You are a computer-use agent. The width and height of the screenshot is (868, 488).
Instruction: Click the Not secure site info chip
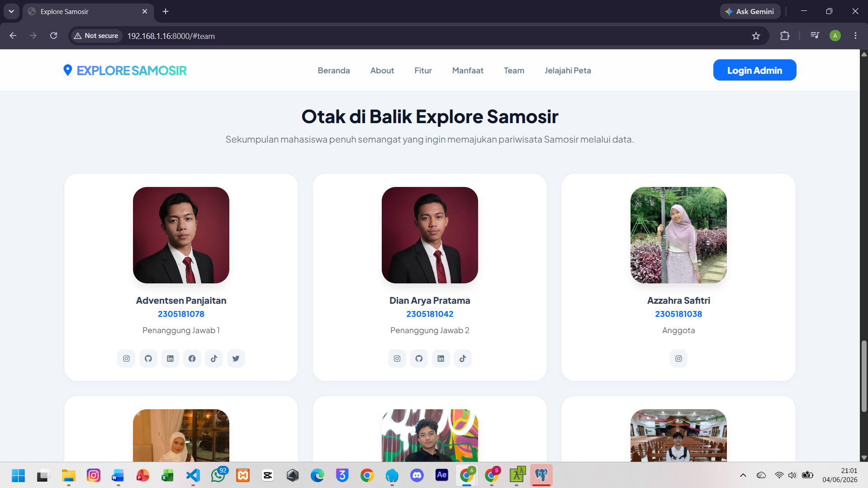96,36
